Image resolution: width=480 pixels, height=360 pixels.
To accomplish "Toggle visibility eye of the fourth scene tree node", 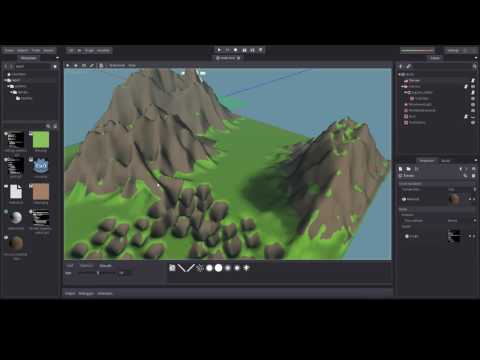I will pos(473,99).
